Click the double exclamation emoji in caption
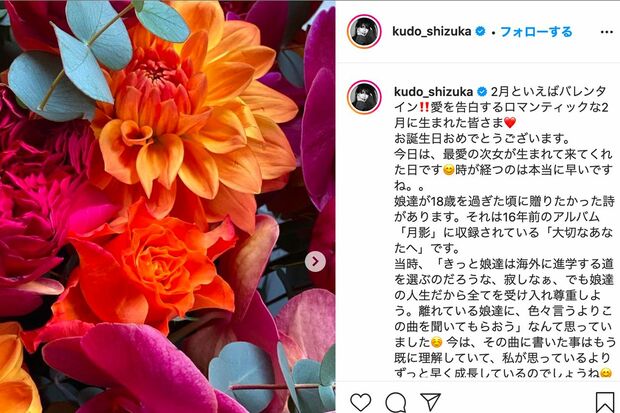 click(424, 108)
